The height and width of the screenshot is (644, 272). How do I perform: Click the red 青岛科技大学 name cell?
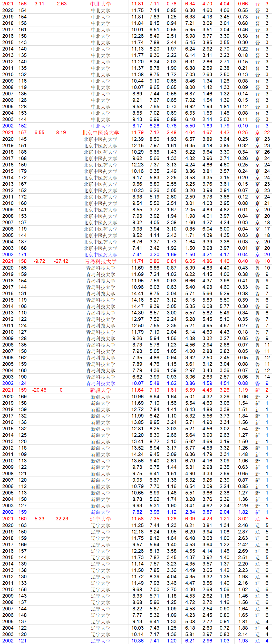point(101,261)
